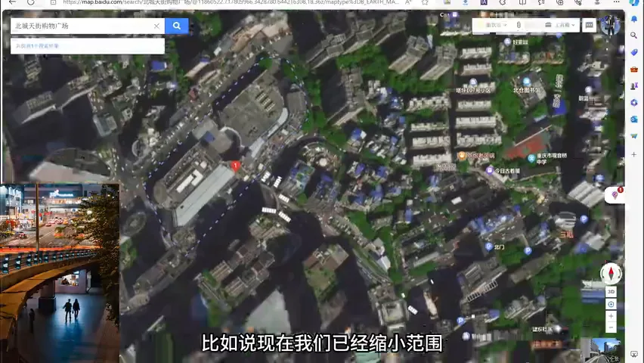Open the message feedback icon button
The height and width of the screenshot is (363, 644).
point(589,25)
